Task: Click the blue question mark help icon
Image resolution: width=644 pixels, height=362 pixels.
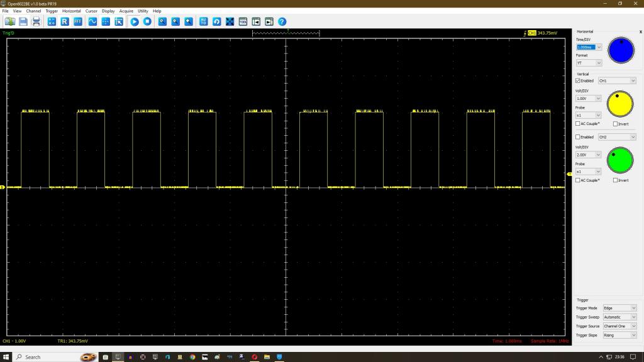Action: click(x=282, y=21)
